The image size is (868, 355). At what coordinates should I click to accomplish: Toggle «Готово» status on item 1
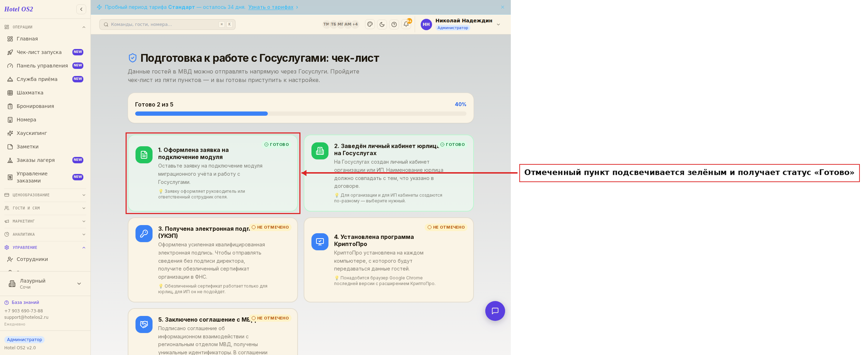point(276,144)
